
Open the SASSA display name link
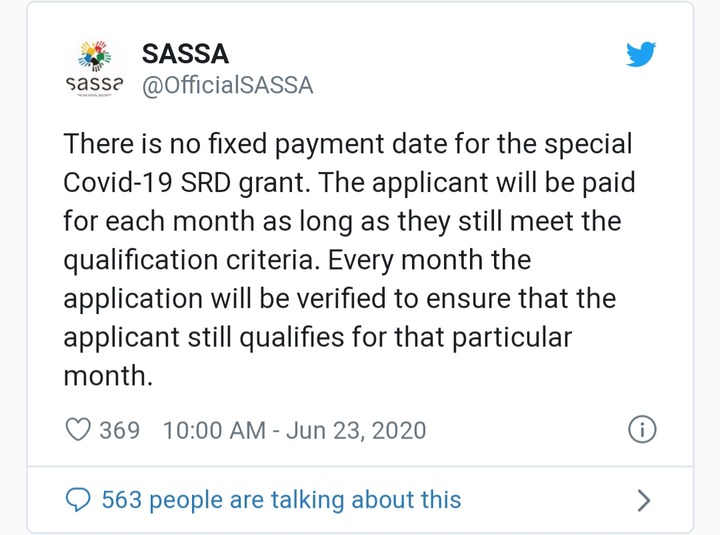click(x=187, y=53)
